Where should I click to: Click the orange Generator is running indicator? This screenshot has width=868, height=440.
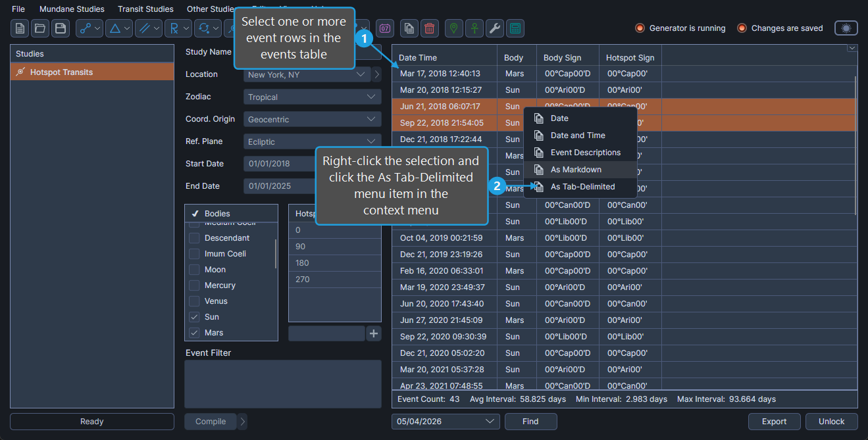coord(640,28)
